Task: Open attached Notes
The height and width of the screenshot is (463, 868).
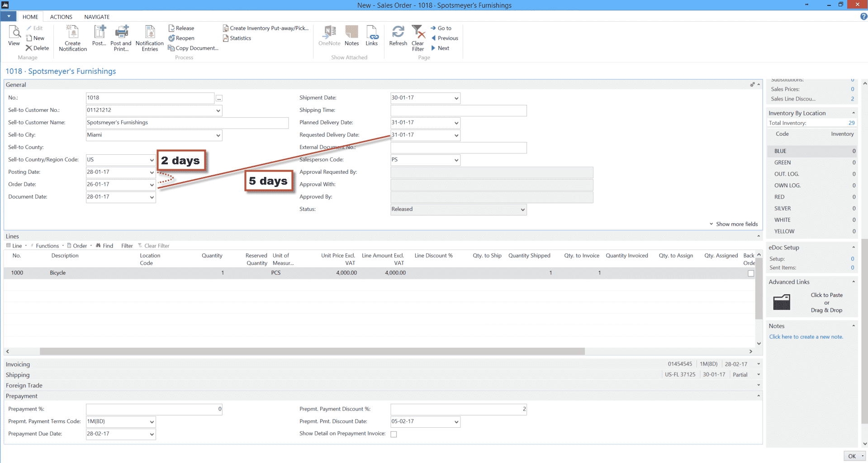Action: pyautogui.click(x=351, y=36)
